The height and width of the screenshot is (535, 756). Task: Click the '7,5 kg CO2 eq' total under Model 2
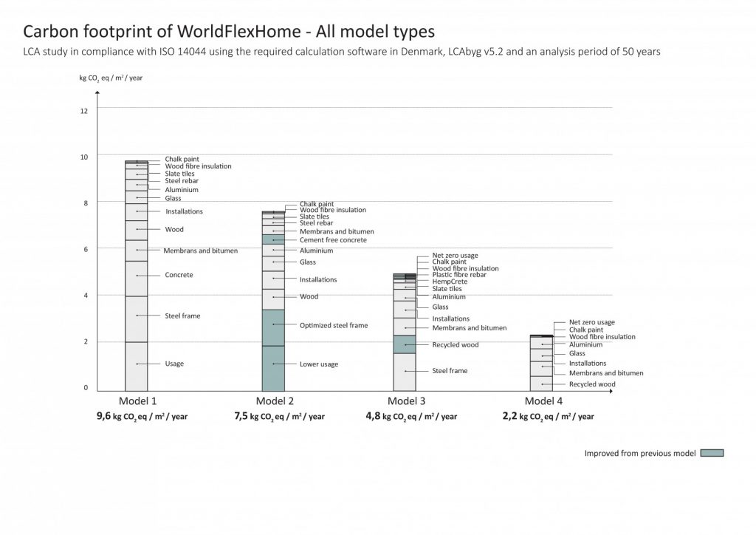point(279,416)
